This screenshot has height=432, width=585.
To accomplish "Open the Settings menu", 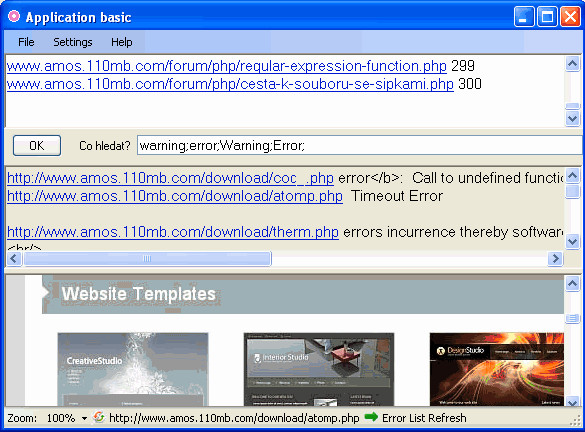I will point(73,42).
